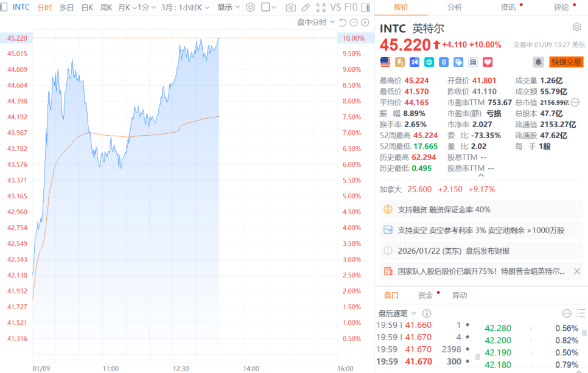Open the 3月:1小时K range dropdown
The width and height of the screenshot is (588, 373).
point(185,7)
